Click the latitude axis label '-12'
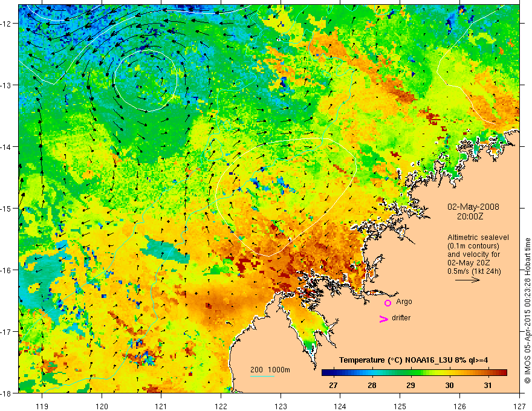This screenshot has height=411, width=532. click(7, 24)
